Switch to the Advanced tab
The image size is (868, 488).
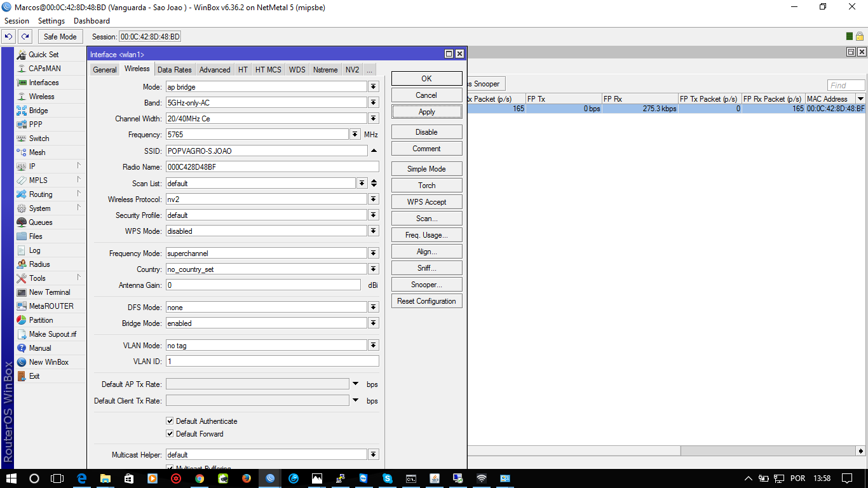(x=215, y=70)
